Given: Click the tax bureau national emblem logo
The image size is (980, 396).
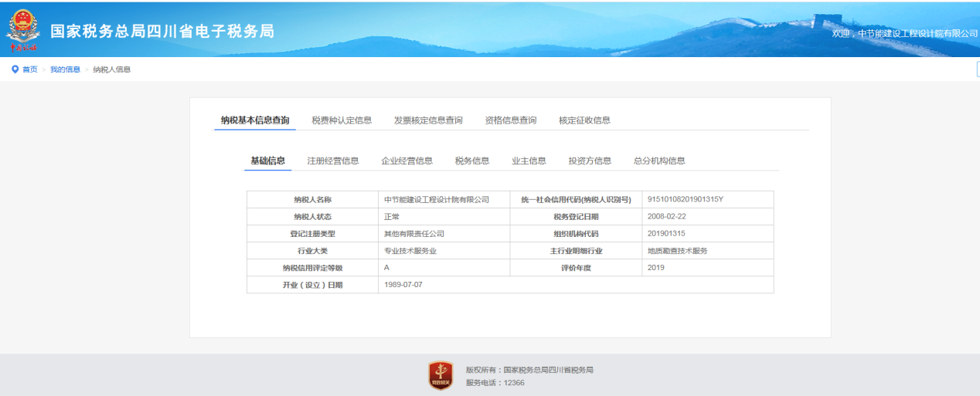Looking at the screenshot, I should [x=23, y=29].
